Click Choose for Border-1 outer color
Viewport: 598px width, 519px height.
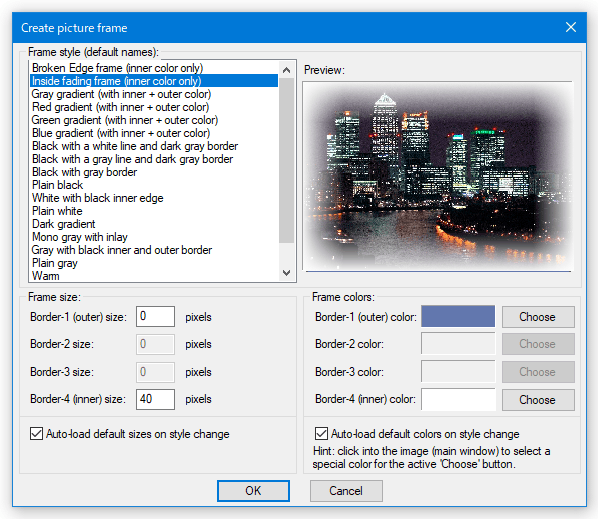[538, 317]
